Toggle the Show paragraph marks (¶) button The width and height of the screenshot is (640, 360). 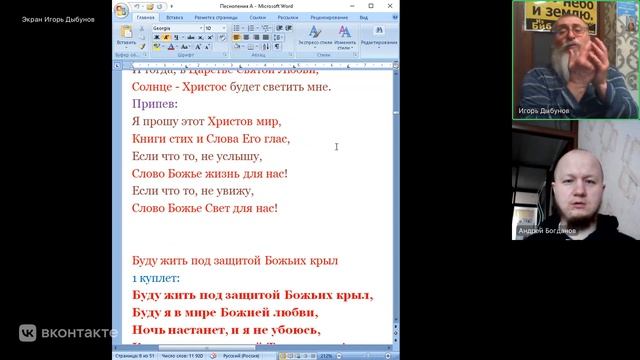point(277,47)
